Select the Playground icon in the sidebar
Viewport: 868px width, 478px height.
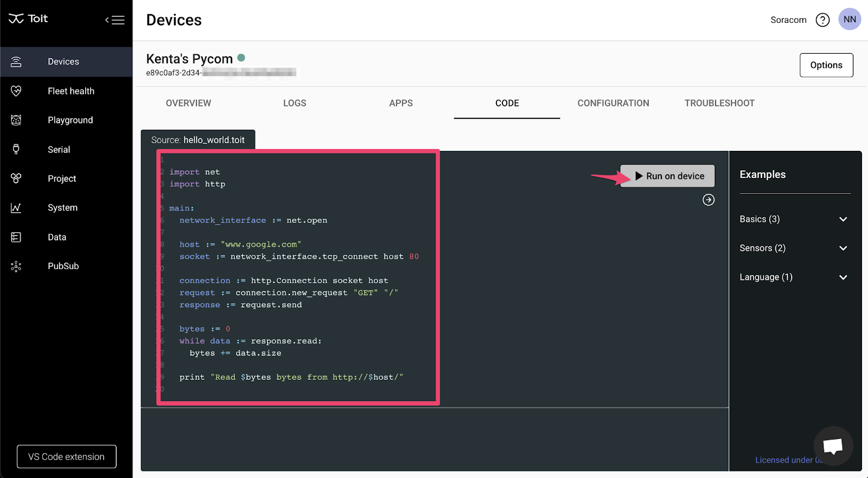(x=16, y=120)
